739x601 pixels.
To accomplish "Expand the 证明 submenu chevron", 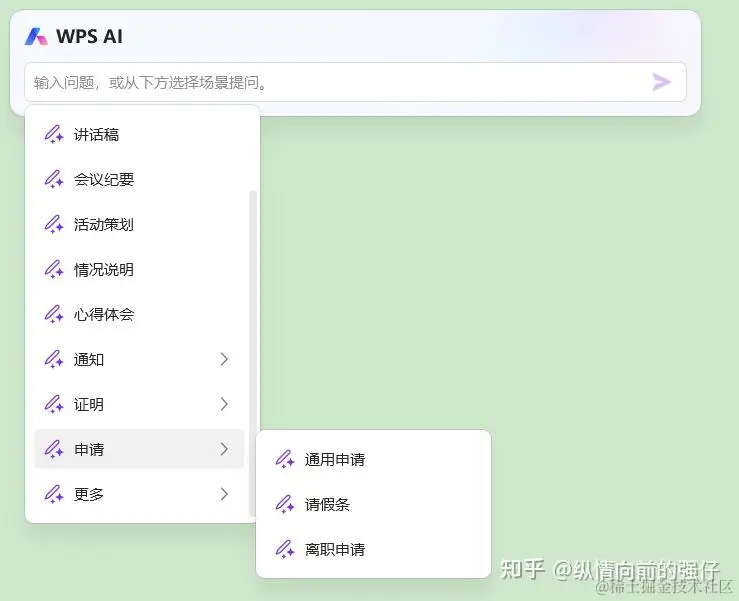I will click(x=224, y=404).
